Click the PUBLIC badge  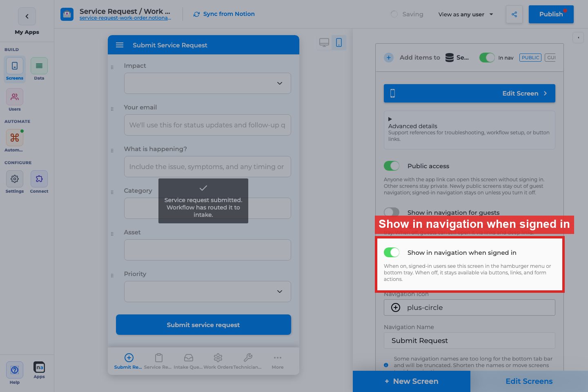click(530, 58)
